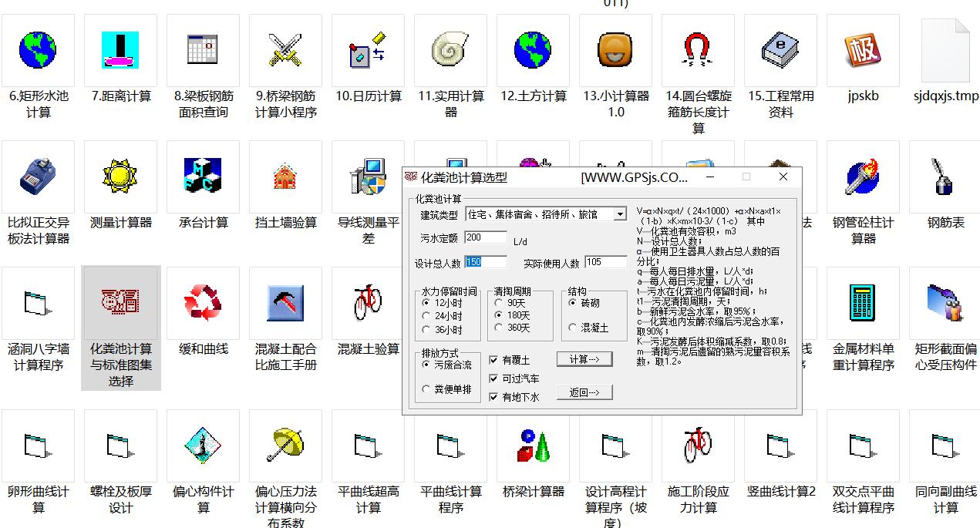Screen dimensions: 980x528
Task: Open 混凝土配合比施工手册
Action: point(285,302)
